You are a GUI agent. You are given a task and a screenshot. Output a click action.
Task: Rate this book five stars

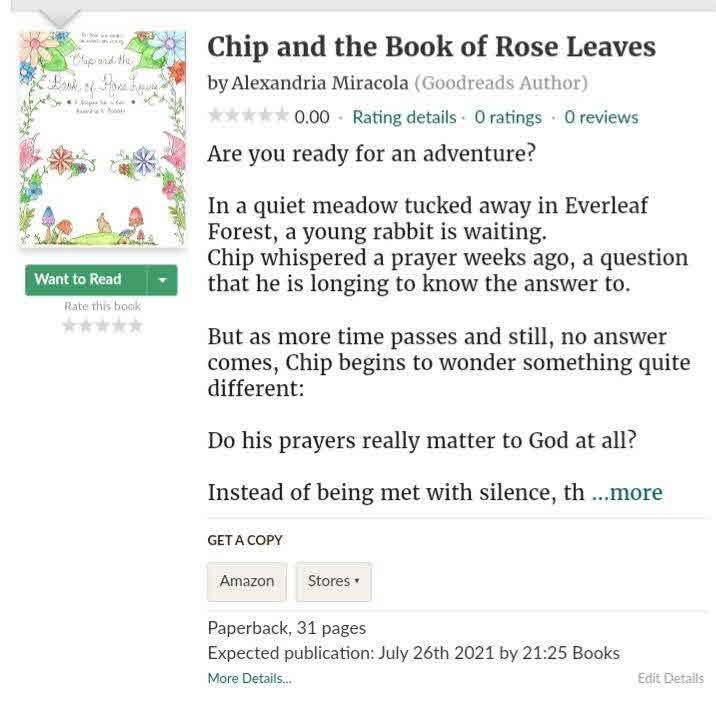(135, 326)
